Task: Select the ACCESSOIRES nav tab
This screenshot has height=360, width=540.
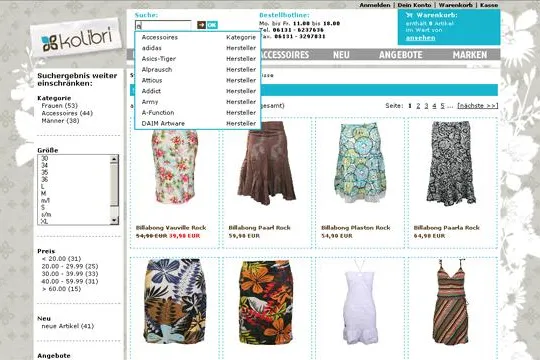Action: pyautogui.click(x=285, y=55)
